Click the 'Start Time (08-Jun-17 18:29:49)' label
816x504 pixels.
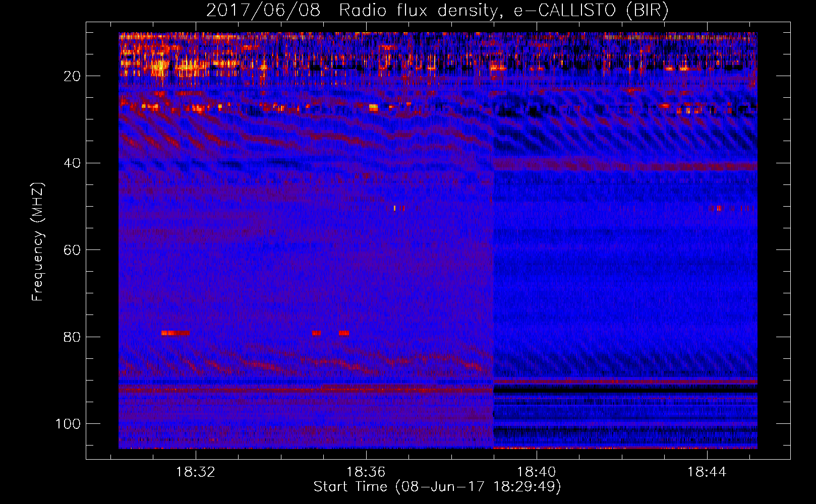click(x=437, y=487)
